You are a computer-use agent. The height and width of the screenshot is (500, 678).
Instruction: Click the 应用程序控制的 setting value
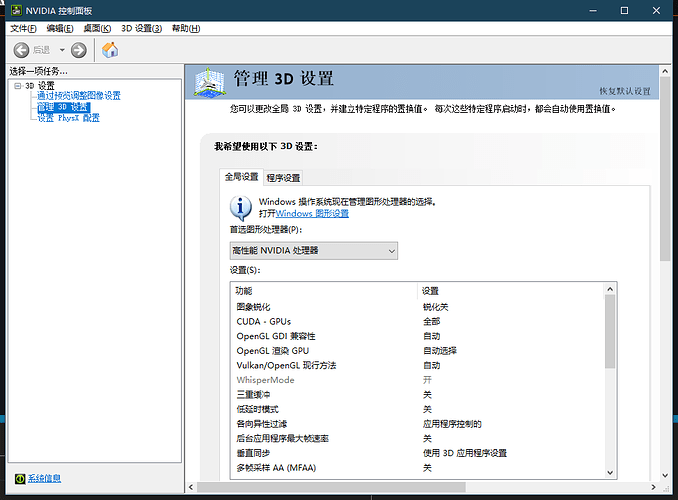452,424
